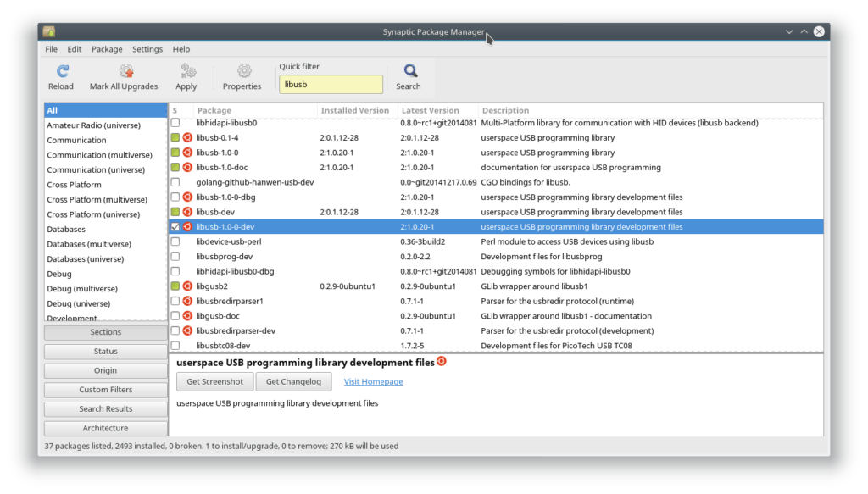Viewport: 868px width, 494px height.
Task: Toggle status checkbox for libusbprog-dev
Action: (175, 257)
